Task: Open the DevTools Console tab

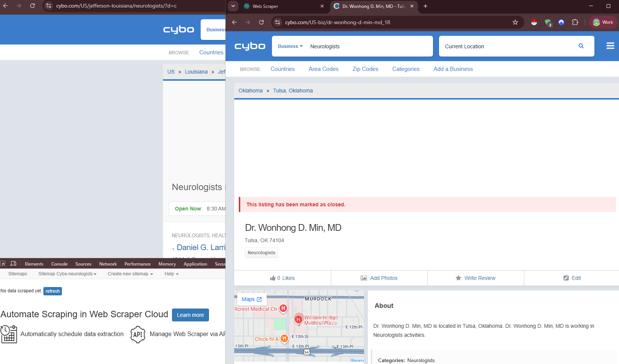Action: tap(59, 264)
